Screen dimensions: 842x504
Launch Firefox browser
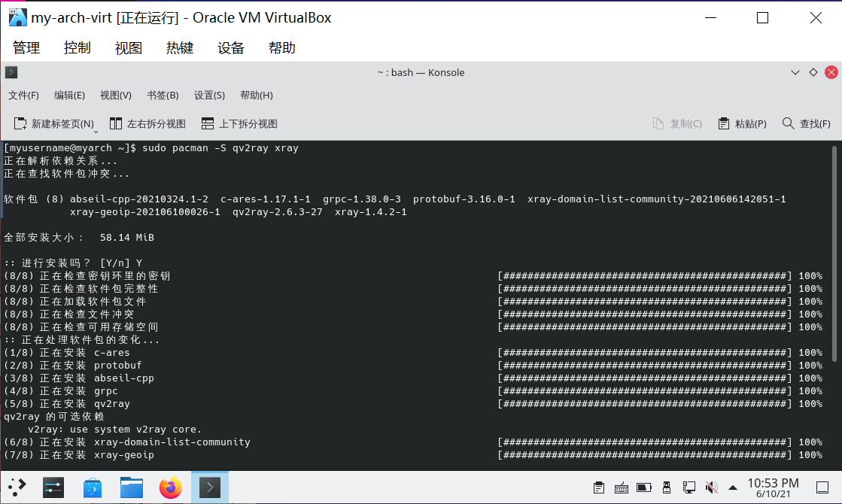[171, 487]
